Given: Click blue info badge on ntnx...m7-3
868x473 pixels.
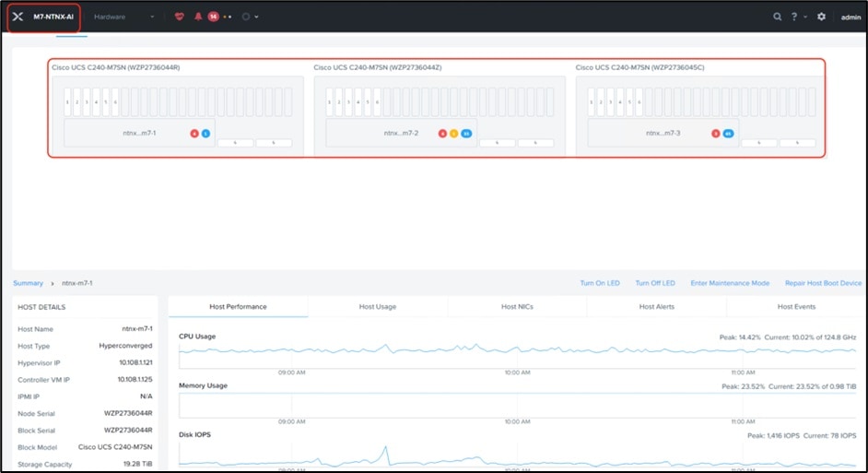Looking at the screenshot, I should (729, 134).
